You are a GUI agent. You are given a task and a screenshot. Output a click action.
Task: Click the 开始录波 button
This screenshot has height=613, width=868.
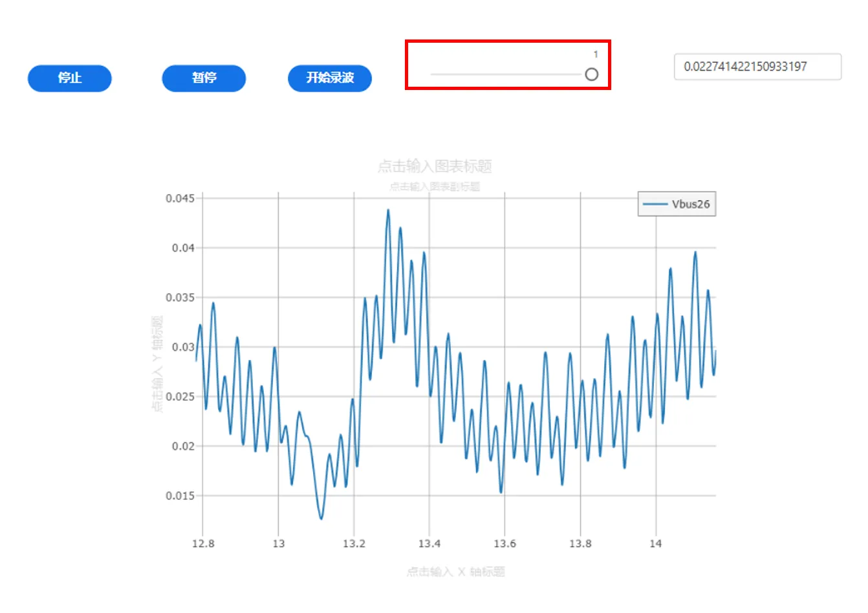click(x=330, y=78)
